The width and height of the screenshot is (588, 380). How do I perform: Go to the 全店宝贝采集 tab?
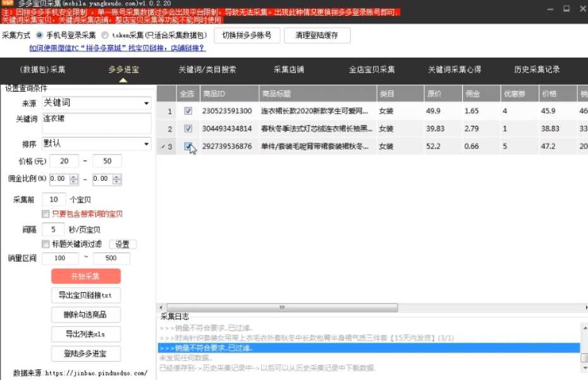pos(372,70)
